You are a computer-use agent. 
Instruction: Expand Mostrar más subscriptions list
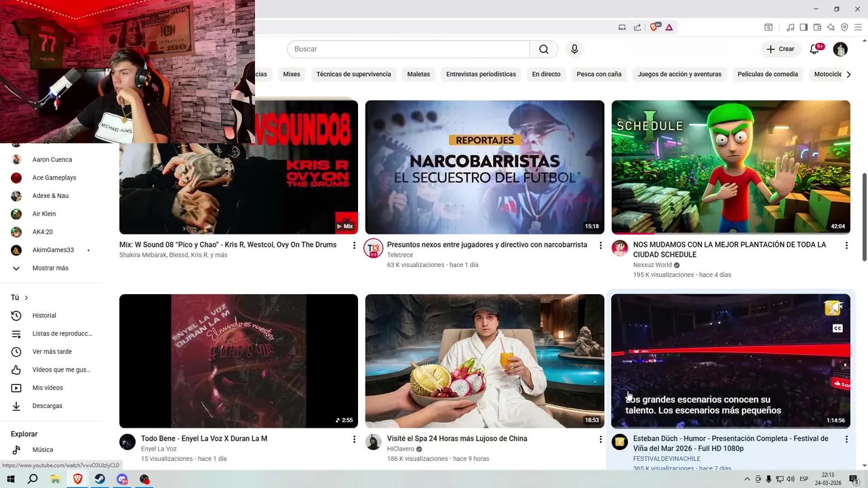pyautogui.click(x=52, y=268)
